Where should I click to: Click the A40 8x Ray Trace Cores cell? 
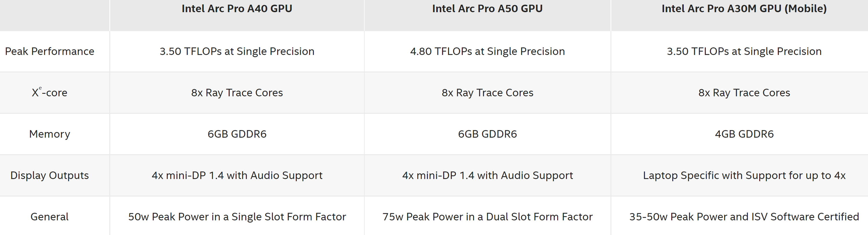[237, 93]
